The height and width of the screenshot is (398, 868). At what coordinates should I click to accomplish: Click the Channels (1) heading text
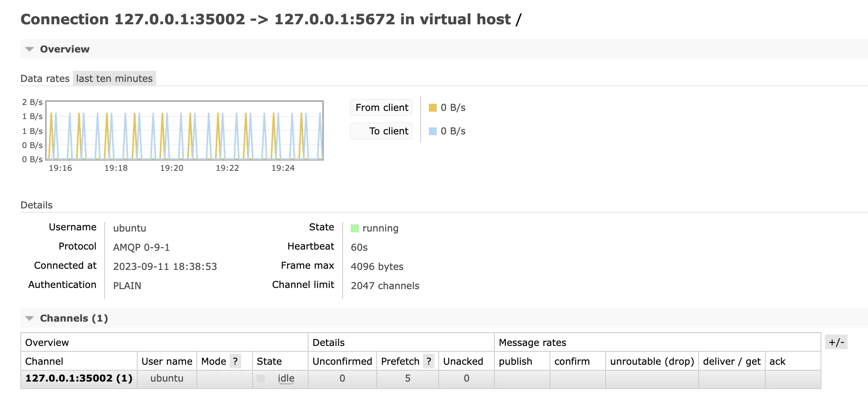[74, 318]
